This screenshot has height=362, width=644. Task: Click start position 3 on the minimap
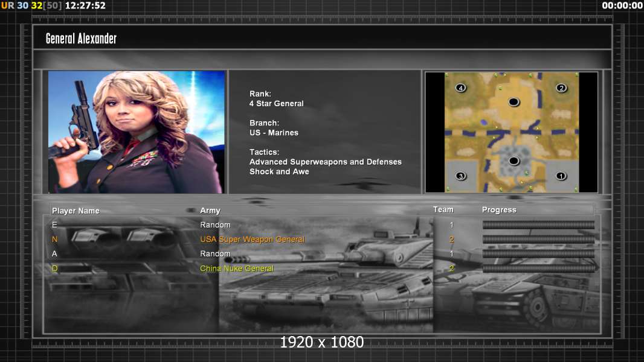click(x=461, y=176)
